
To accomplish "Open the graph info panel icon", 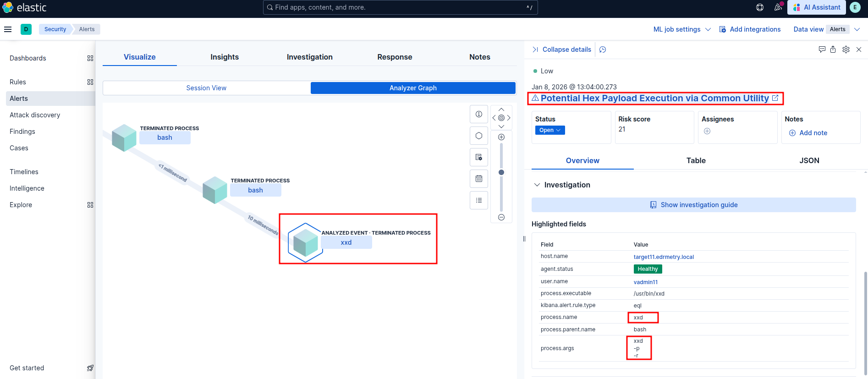I will [x=478, y=114].
